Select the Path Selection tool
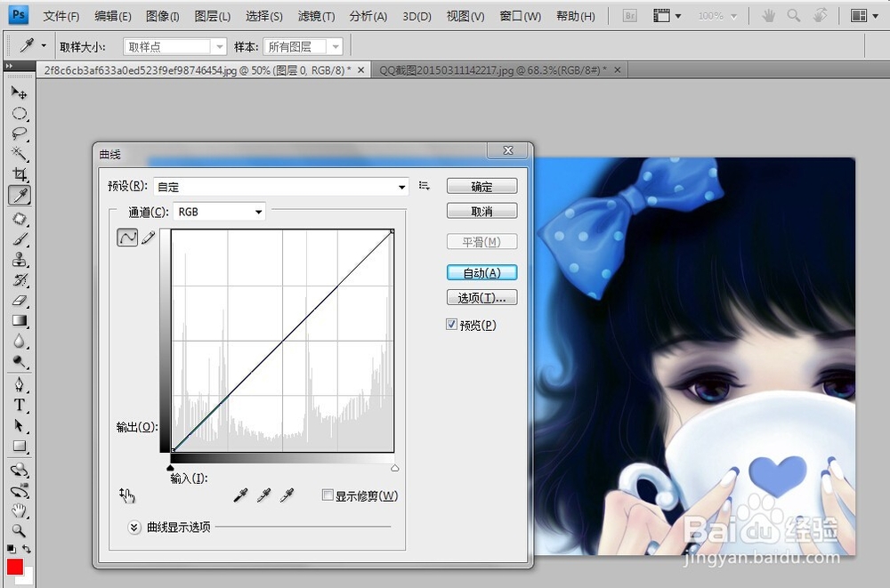This screenshot has height=588, width=890. click(20, 425)
